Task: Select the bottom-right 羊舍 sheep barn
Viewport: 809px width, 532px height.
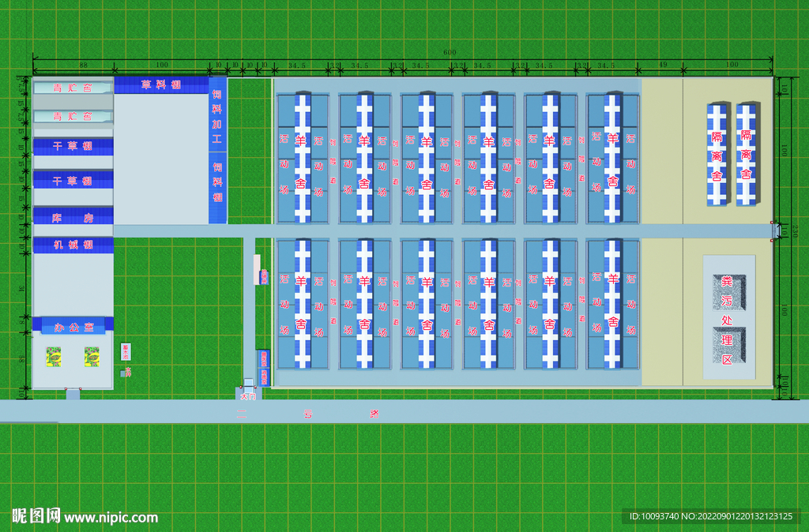Action: click(613, 303)
